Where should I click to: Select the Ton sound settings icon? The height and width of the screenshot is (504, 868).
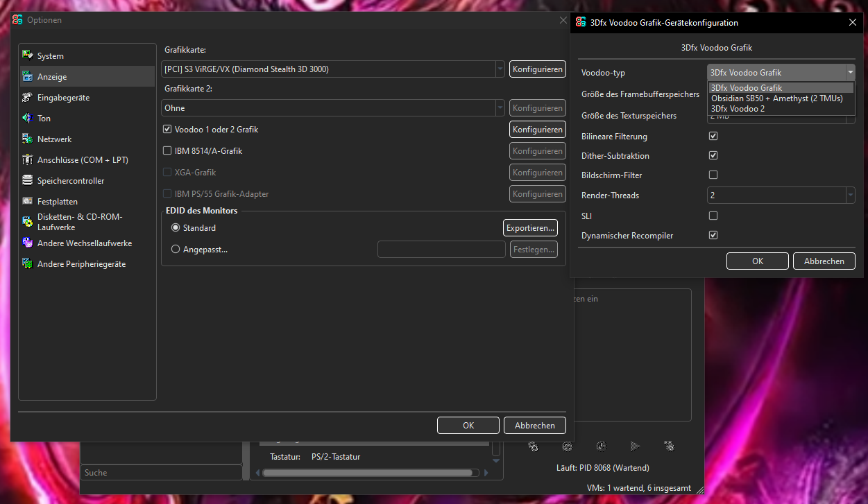point(28,118)
